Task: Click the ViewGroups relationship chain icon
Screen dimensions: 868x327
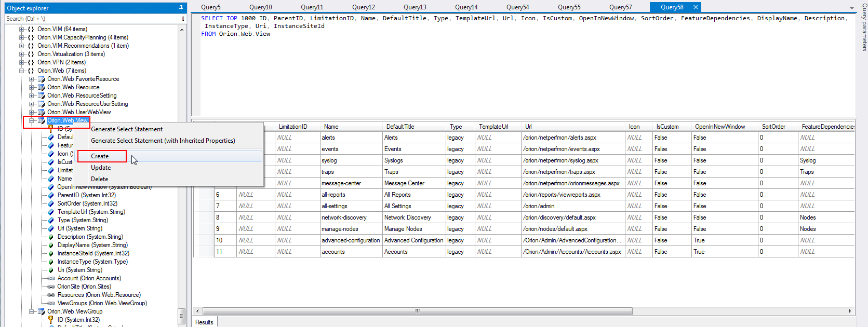Action: 51,303
